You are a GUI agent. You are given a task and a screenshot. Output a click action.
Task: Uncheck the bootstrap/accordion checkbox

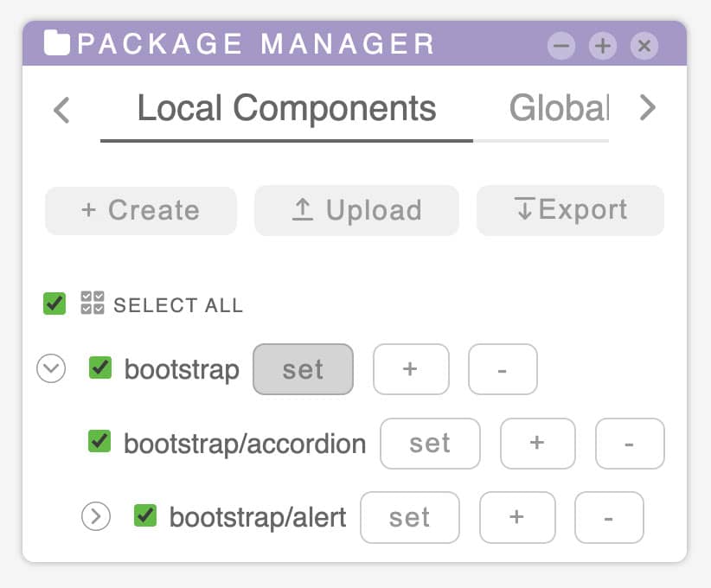[x=99, y=441]
